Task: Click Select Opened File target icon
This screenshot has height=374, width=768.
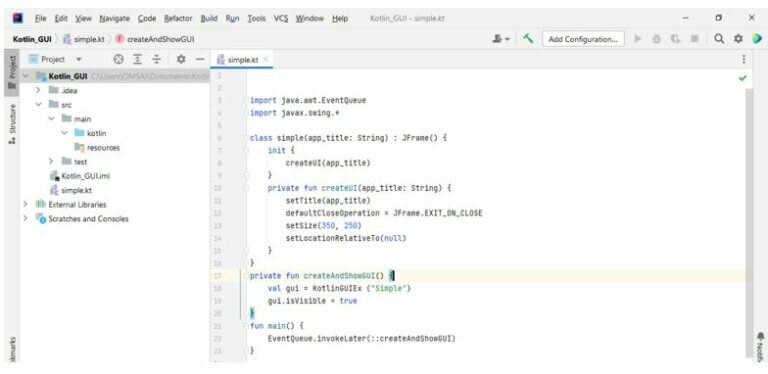Action: (119, 59)
